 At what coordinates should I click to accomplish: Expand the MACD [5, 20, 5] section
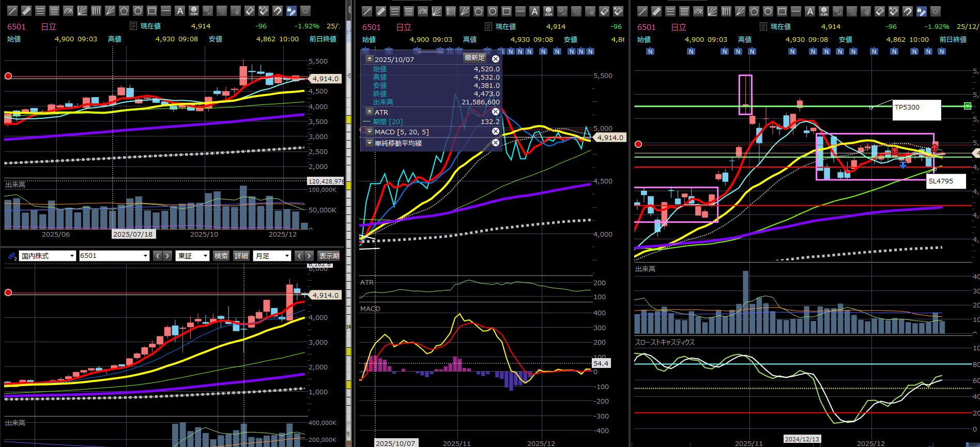[370, 132]
